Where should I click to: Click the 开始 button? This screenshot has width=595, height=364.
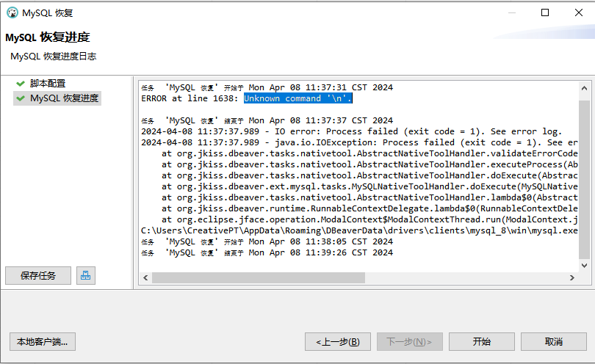482,342
